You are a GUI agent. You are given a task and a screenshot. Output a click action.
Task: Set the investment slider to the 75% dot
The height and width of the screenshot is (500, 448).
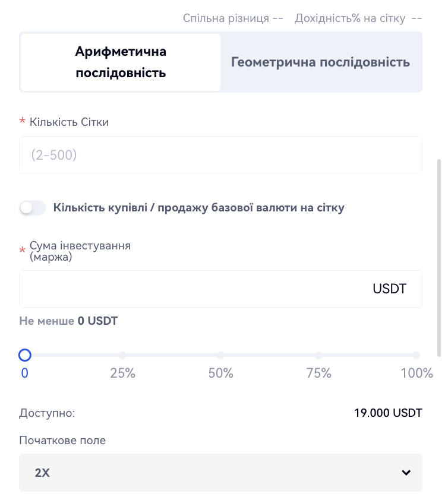(x=318, y=355)
